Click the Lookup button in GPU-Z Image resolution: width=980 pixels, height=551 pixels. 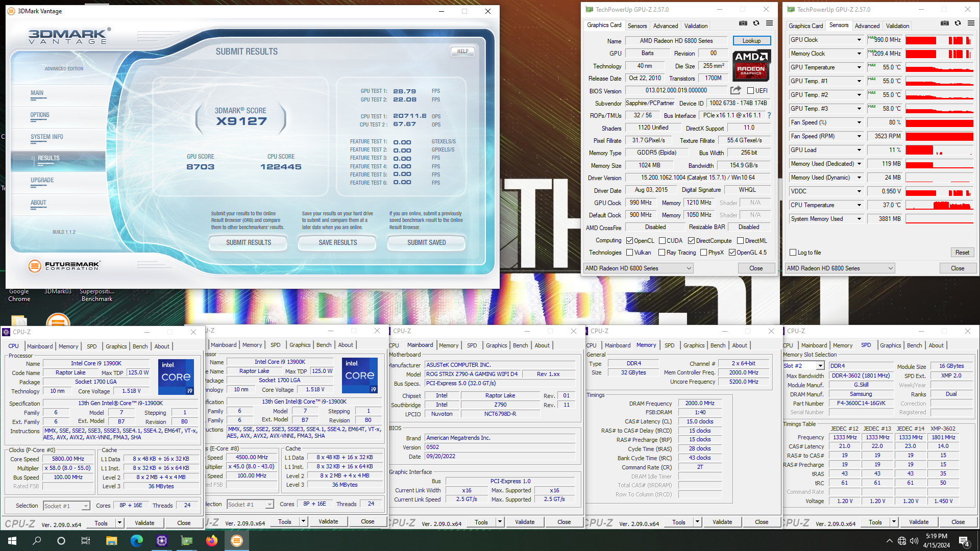[751, 41]
